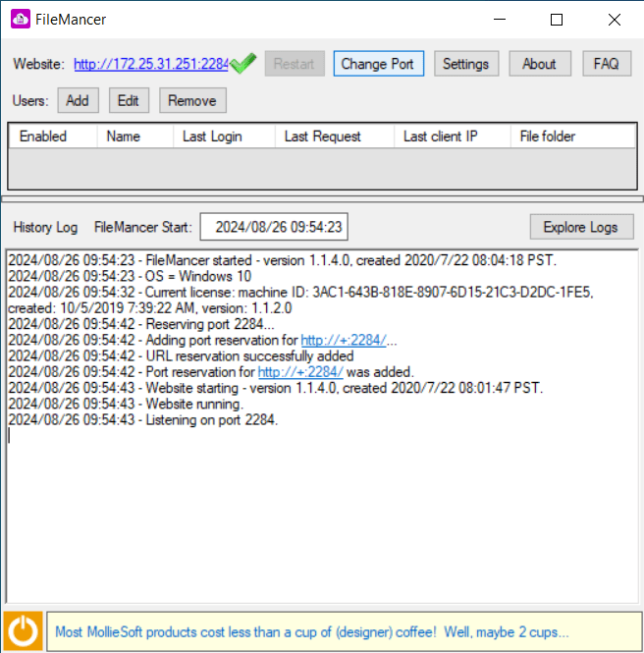Click the FileMancer app icon in title bar
Viewport: 644px width, 653px height.
pos(21,20)
